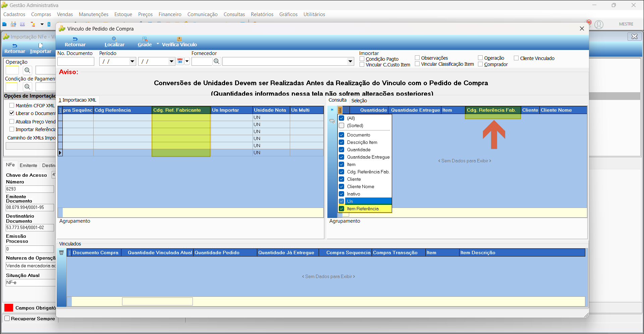Sort by Item Descrição column header
The width and height of the screenshot is (644, 334).
522,253
